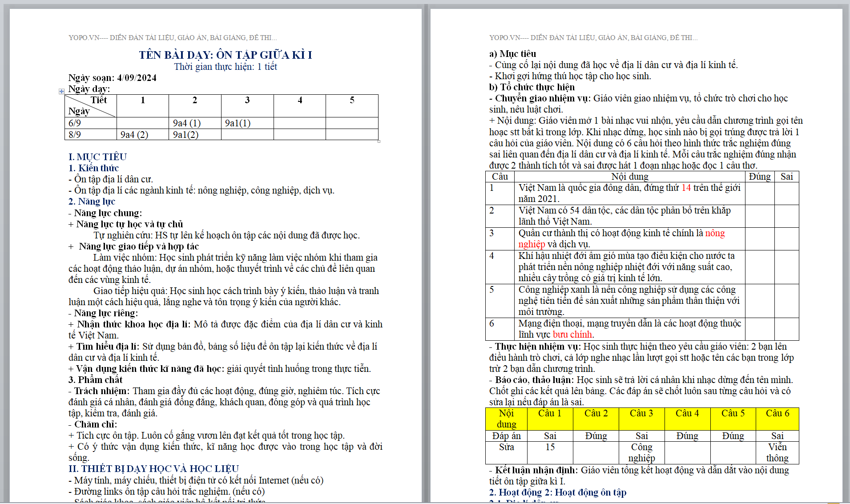This screenshot has width=850, height=504.
Task: Click the bold line "+ Năng lực tự học và tự chủ"
Action: (125, 224)
